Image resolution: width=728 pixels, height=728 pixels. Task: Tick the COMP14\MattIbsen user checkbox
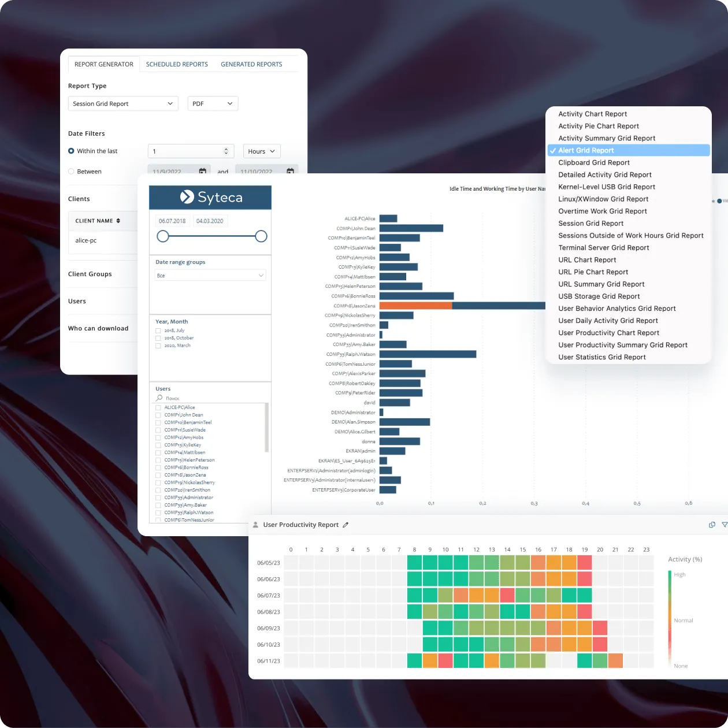[x=158, y=452]
